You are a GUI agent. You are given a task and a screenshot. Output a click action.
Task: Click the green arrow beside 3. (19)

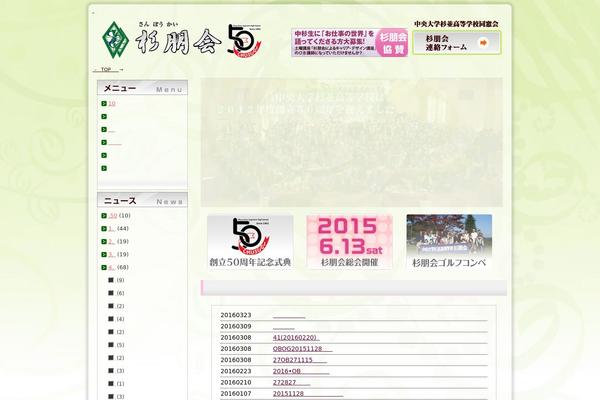pos(104,255)
